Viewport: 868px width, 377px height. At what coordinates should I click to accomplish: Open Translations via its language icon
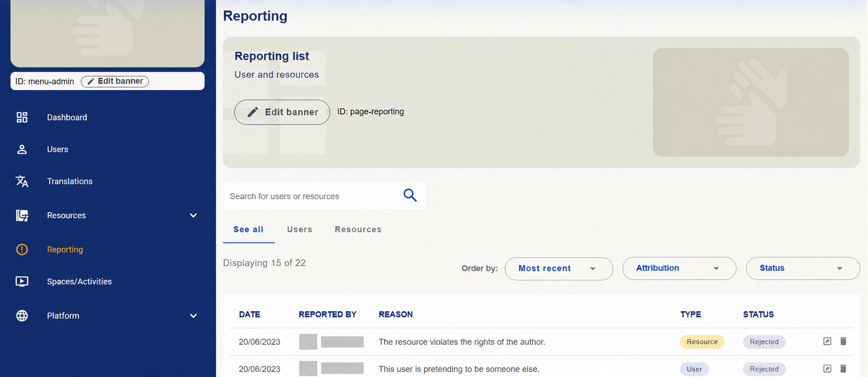click(22, 181)
